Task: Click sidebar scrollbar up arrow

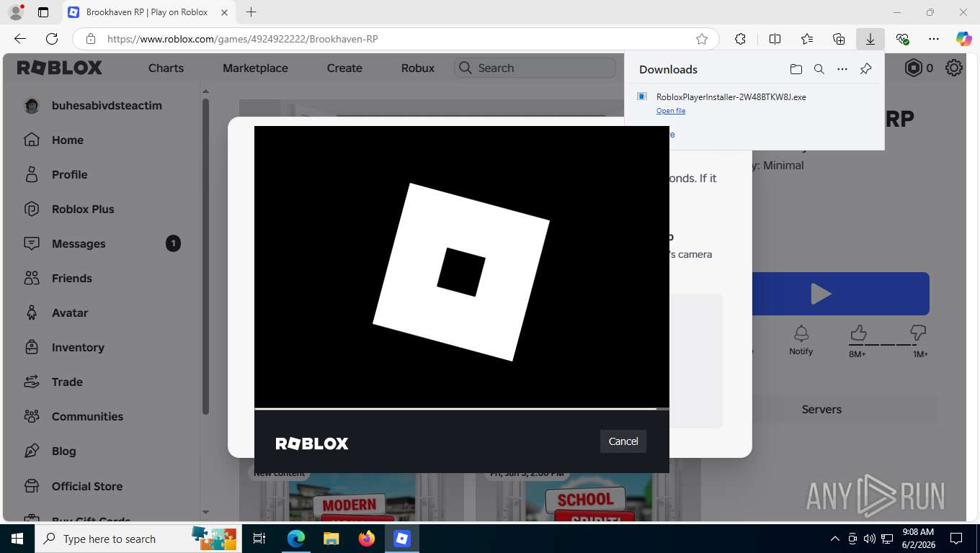Action: click(x=205, y=91)
